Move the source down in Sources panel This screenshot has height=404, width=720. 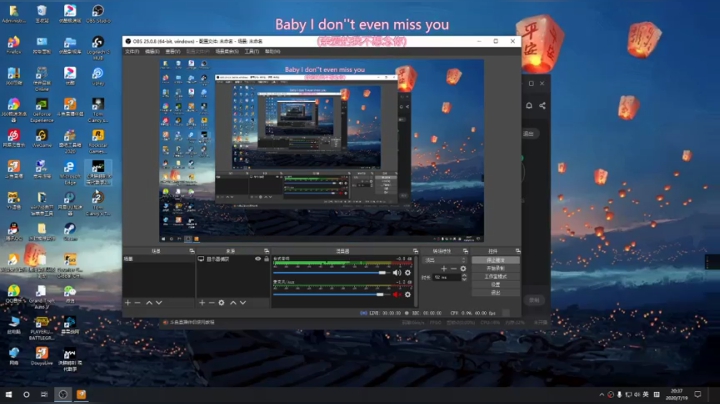(243, 303)
